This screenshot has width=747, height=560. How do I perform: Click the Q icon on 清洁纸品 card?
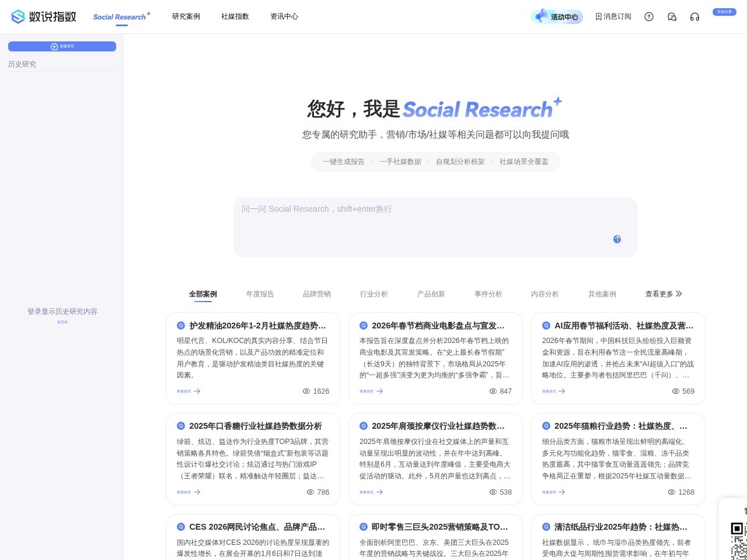pyautogui.click(x=546, y=526)
